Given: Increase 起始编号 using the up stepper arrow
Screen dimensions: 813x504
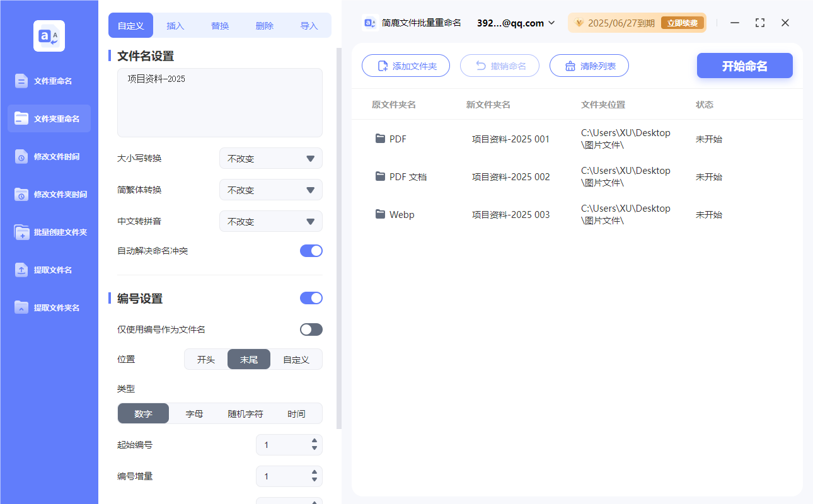Looking at the screenshot, I should tap(313, 441).
